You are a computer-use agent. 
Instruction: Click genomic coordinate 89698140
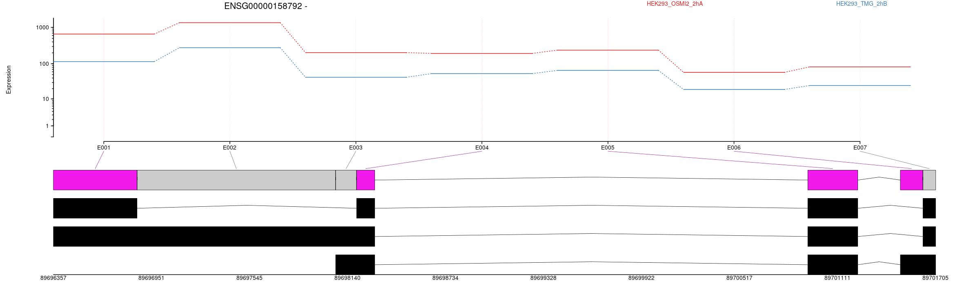[x=347, y=278]
